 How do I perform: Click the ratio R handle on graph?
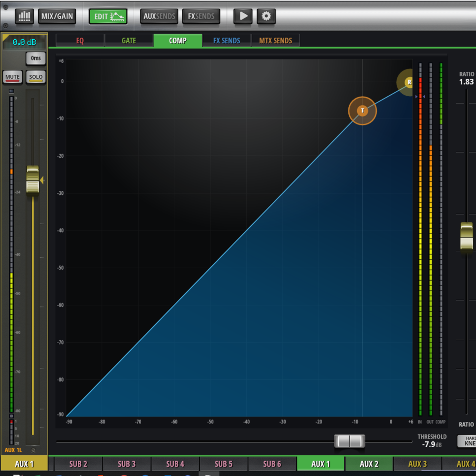(x=409, y=82)
